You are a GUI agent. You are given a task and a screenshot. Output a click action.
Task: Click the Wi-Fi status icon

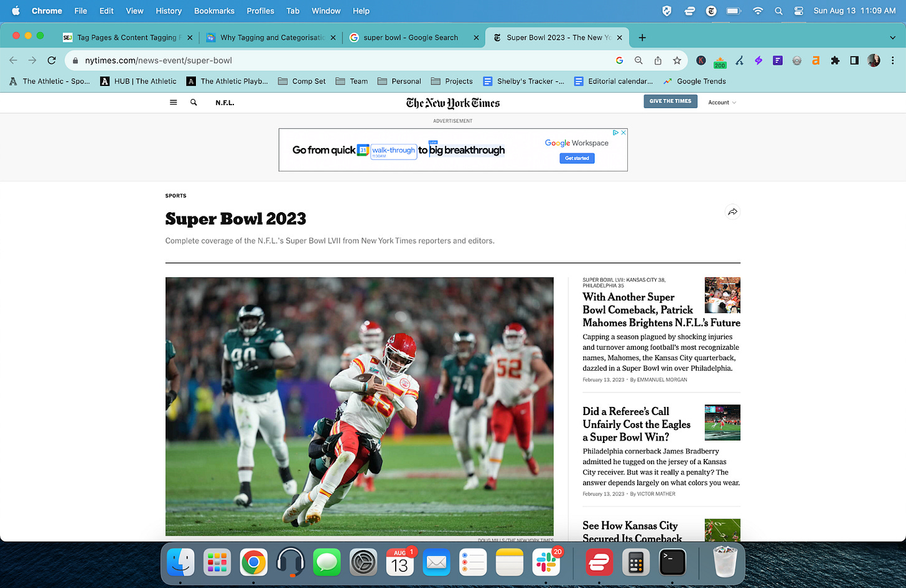coord(758,11)
